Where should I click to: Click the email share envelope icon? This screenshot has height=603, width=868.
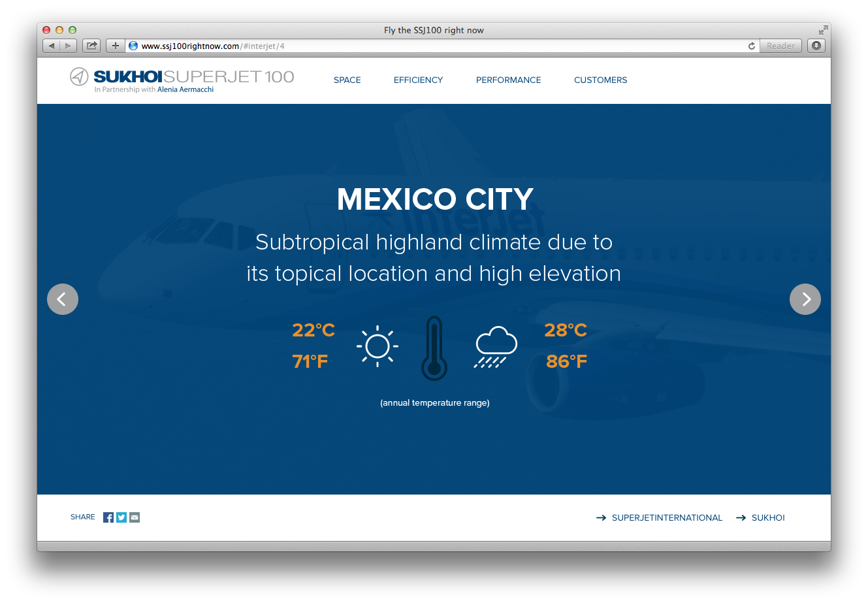pos(135,517)
